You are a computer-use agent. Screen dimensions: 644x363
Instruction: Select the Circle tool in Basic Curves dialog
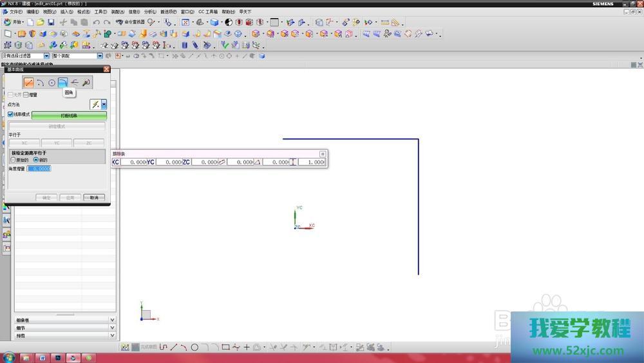point(52,83)
